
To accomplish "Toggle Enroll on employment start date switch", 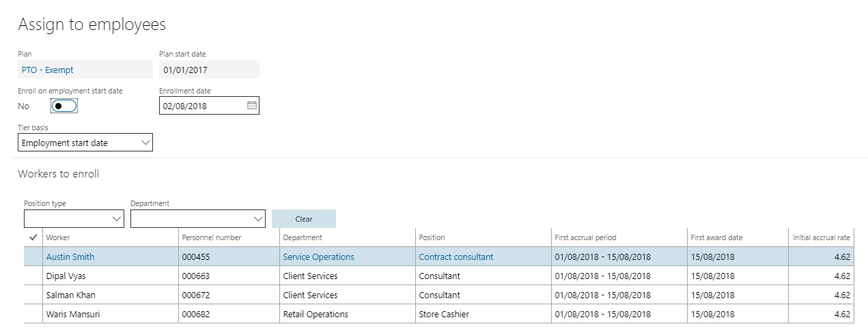I will [64, 106].
